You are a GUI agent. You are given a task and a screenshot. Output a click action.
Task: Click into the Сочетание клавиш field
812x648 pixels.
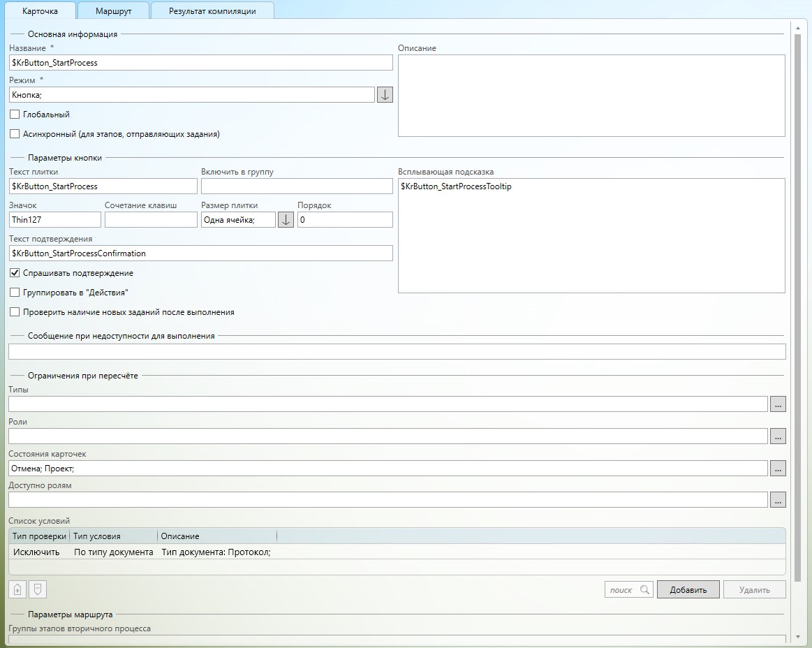[151, 219]
